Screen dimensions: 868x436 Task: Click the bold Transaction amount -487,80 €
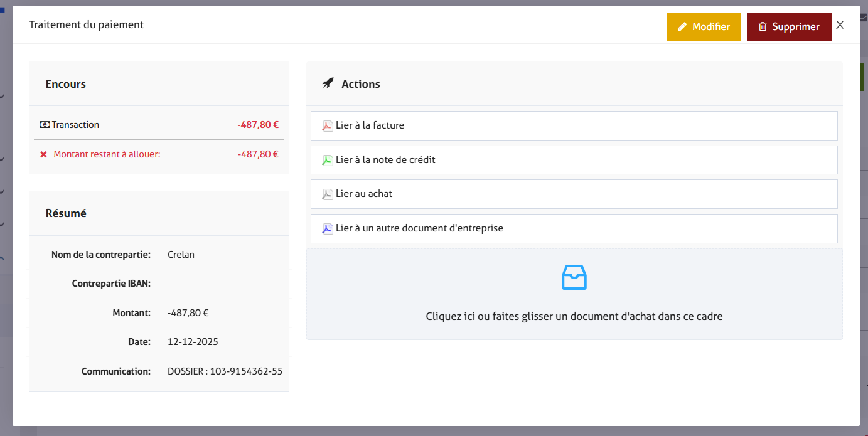[257, 125]
